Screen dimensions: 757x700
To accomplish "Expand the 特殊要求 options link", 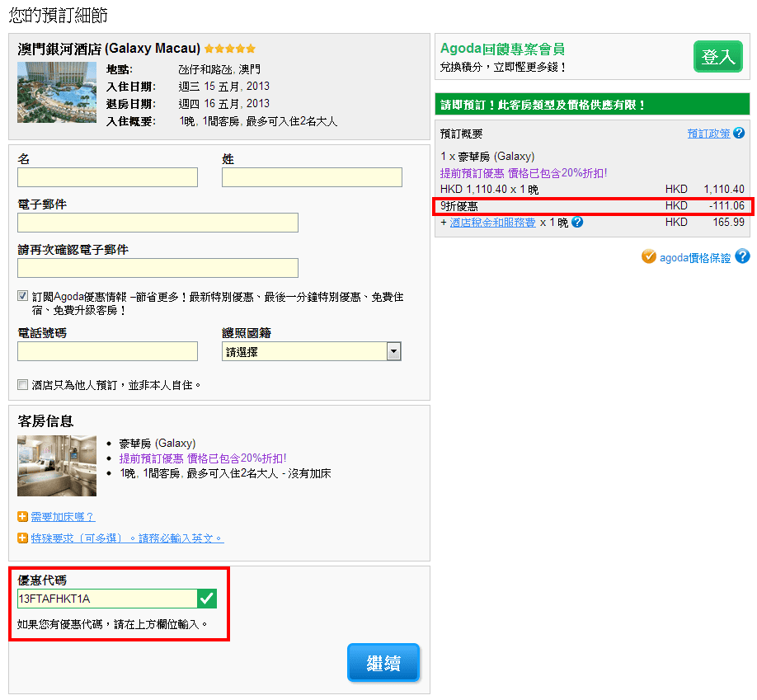I will tap(127, 538).
